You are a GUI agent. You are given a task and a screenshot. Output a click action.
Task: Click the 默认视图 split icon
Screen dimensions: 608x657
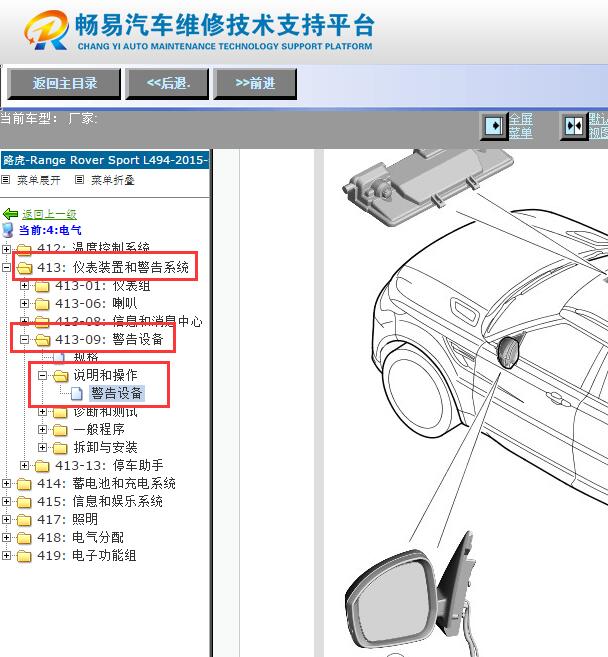573,125
